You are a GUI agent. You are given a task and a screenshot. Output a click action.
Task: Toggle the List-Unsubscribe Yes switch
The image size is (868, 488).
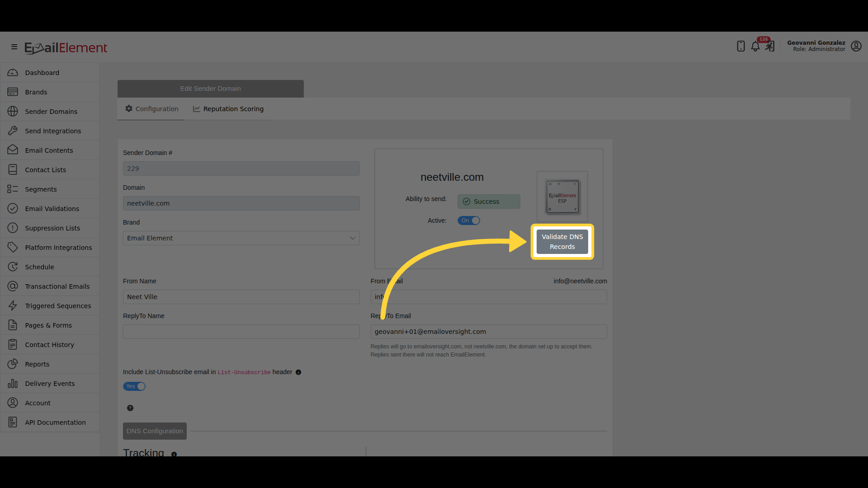click(x=134, y=386)
